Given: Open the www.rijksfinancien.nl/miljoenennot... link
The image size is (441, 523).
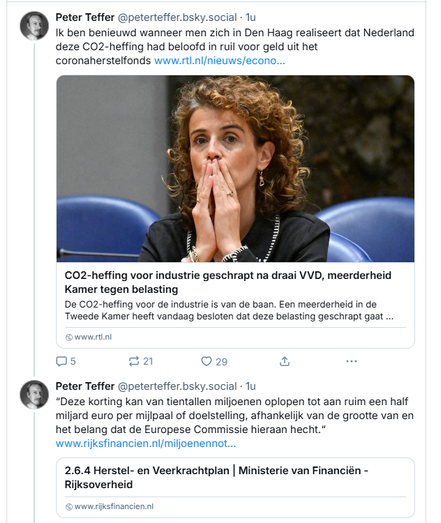Looking at the screenshot, I should click(146, 444).
